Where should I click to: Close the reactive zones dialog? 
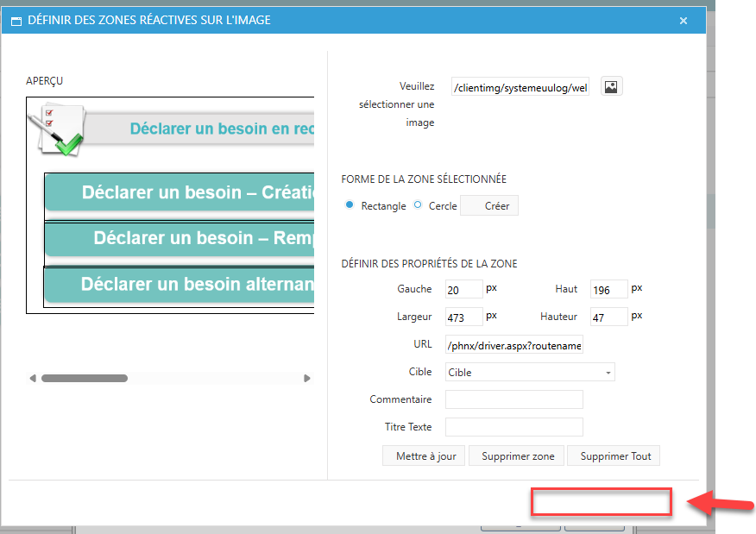pos(684,21)
